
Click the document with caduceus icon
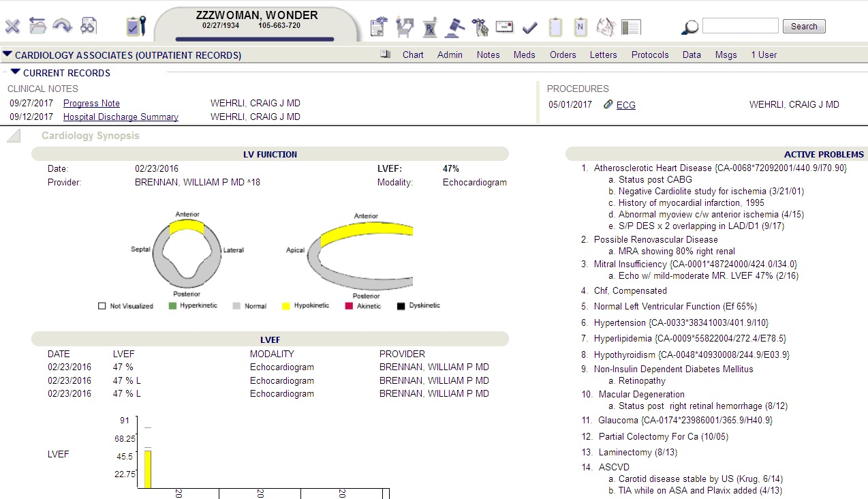[x=379, y=27]
